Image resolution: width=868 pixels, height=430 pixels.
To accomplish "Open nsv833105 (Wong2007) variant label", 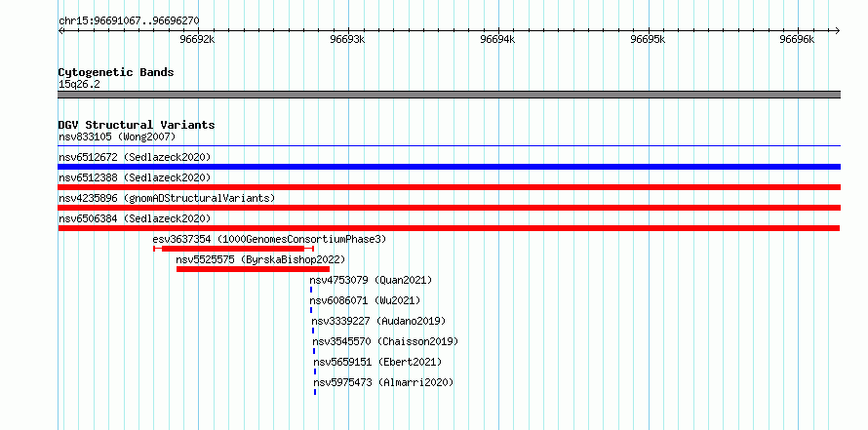I will point(117,137).
